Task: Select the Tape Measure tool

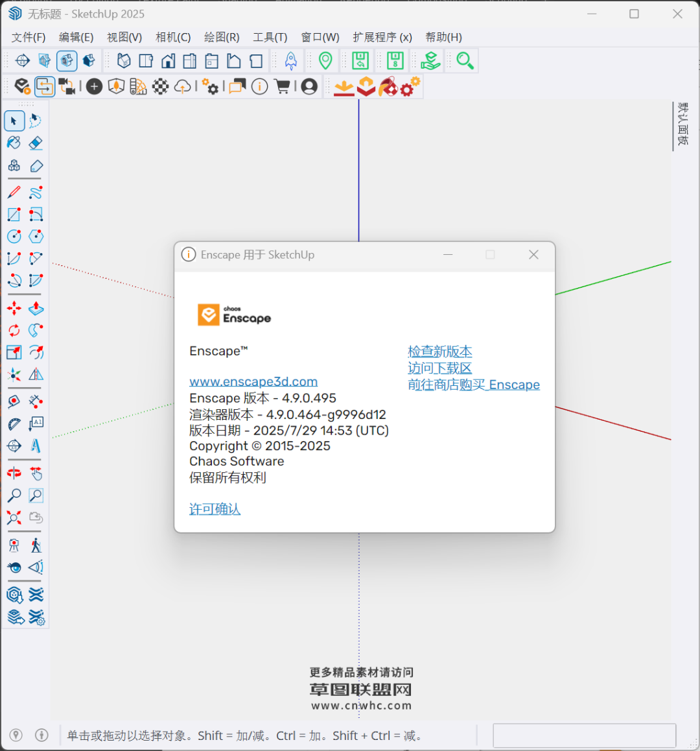Action: (14, 401)
